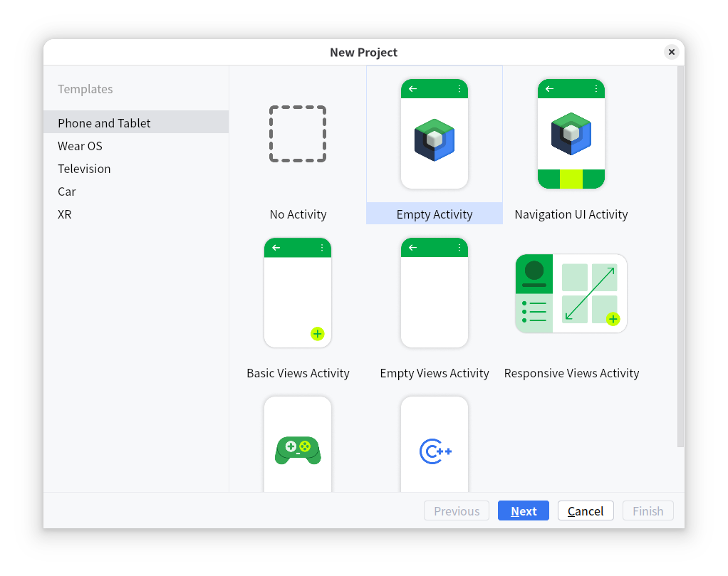The image size is (728, 576).
Task: Pick the Navigation UI Activity template icon
Action: (x=571, y=134)
